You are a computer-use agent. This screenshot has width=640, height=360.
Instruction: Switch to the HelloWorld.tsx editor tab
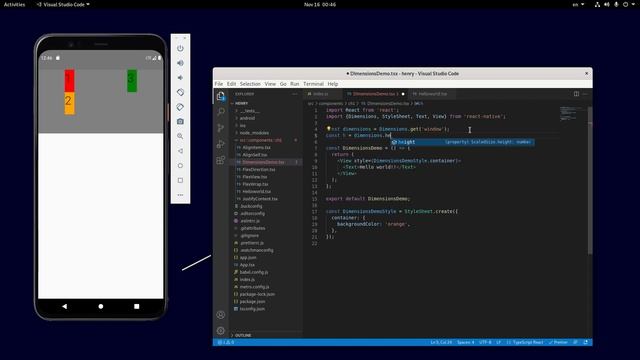(432, 94)
